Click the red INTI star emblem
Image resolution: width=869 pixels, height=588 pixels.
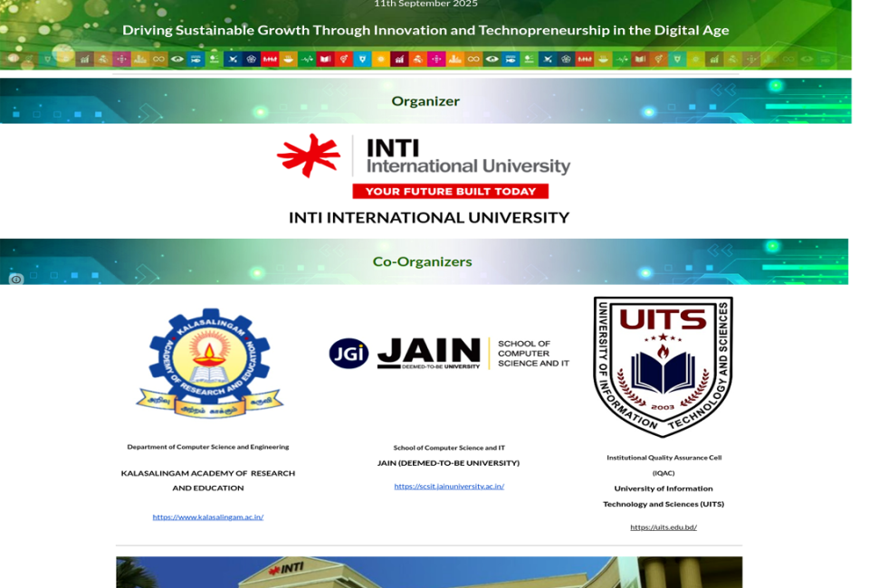309,156
